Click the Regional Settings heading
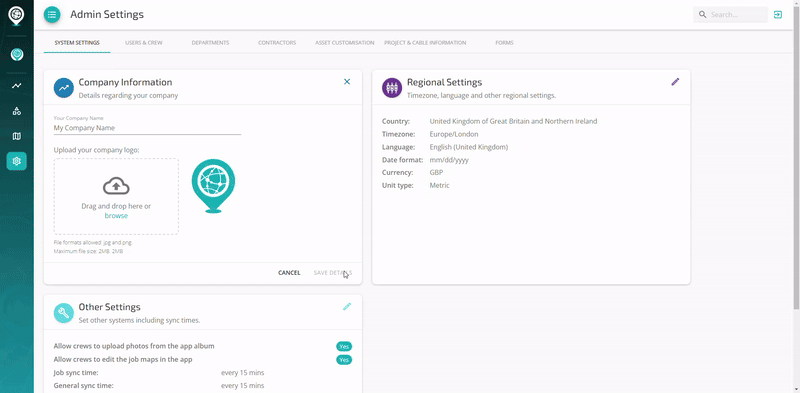This screenshot has width=800, height=393. point(444,82)
